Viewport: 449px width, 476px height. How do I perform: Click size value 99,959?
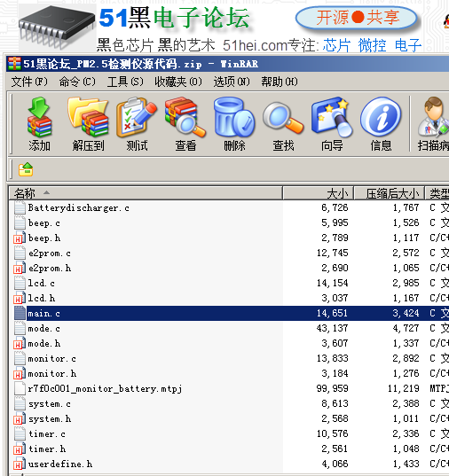(x=332, y=388)
